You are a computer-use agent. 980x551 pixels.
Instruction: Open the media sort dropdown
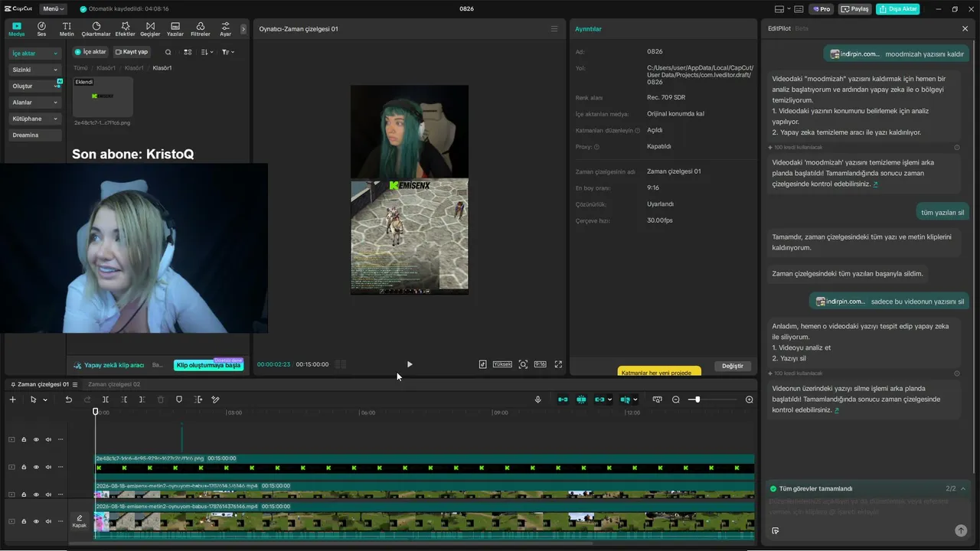[207, 52]
